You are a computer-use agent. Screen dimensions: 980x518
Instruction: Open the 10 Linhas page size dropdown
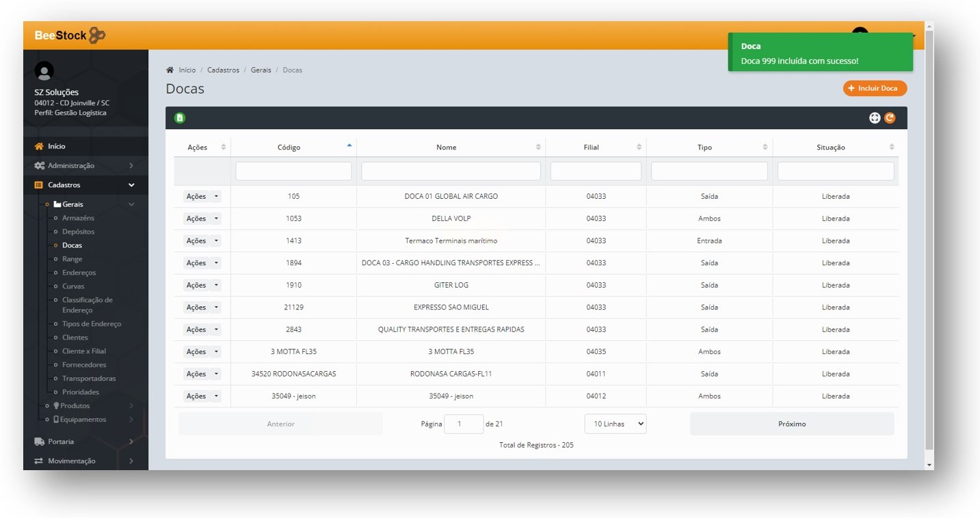tap(615, 424)
